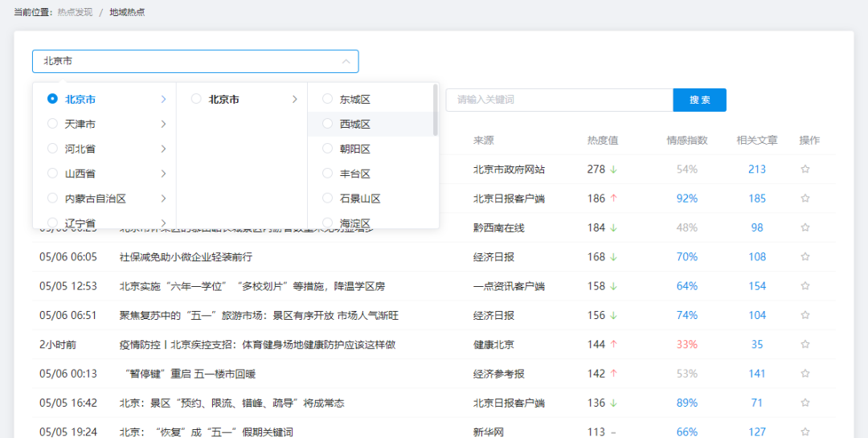Viewport: 868px width, 438px height.
Task: Star the 北京日报客户端 row with heat 136
Action: [x=805, y=403]
